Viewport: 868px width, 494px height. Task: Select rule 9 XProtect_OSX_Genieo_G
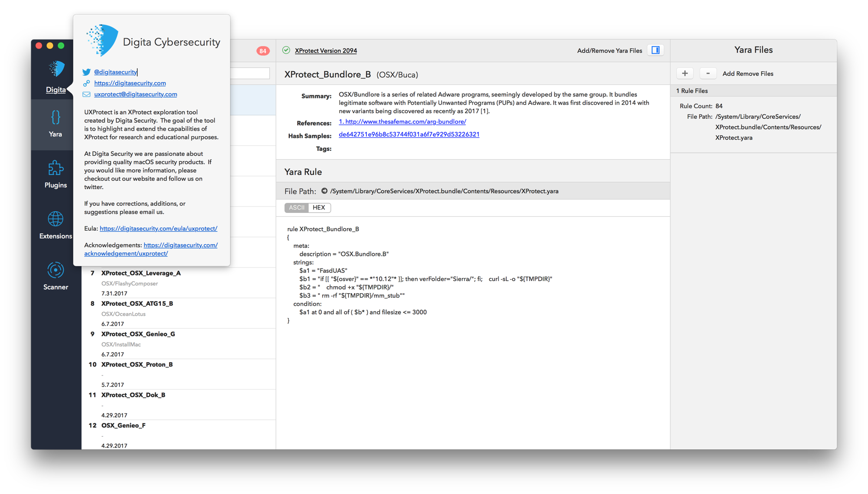[x=178, y=344]
